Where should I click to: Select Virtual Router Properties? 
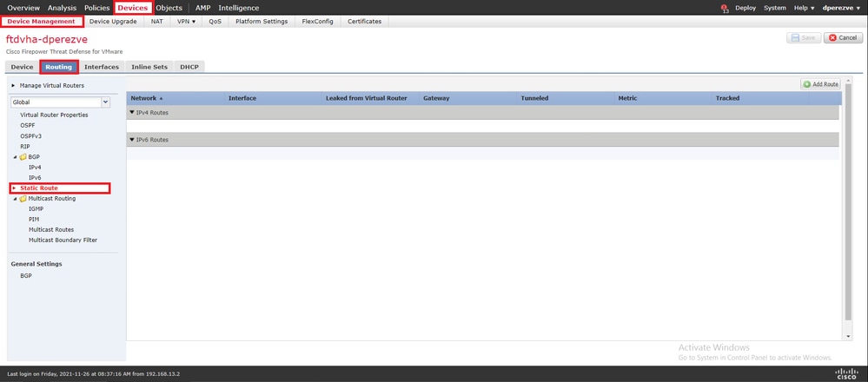click(x=54, y=115)
